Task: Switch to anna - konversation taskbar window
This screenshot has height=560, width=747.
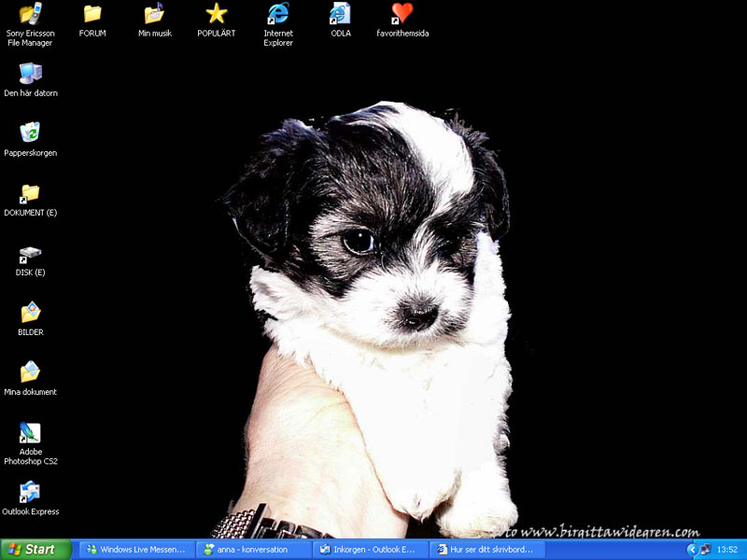Action: point(253,550)
